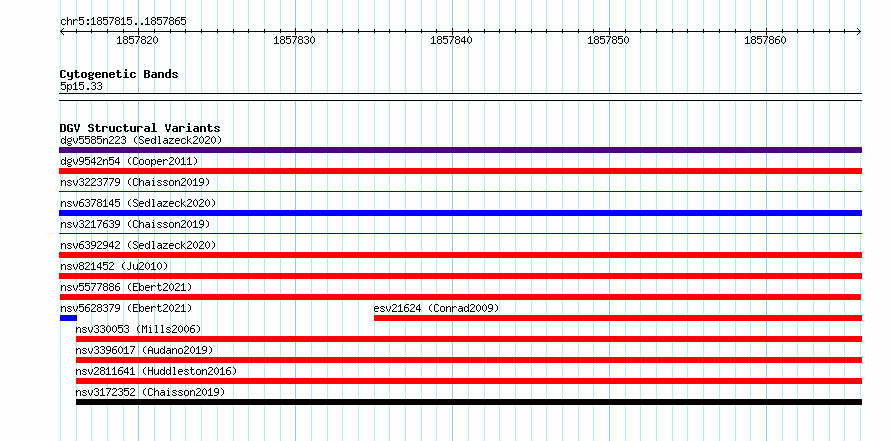Image resolution: width=890 pixels, height=441 pixels.
Task: Open nsv2811641 (Huddleston2016) label
Action: point(156,371)
